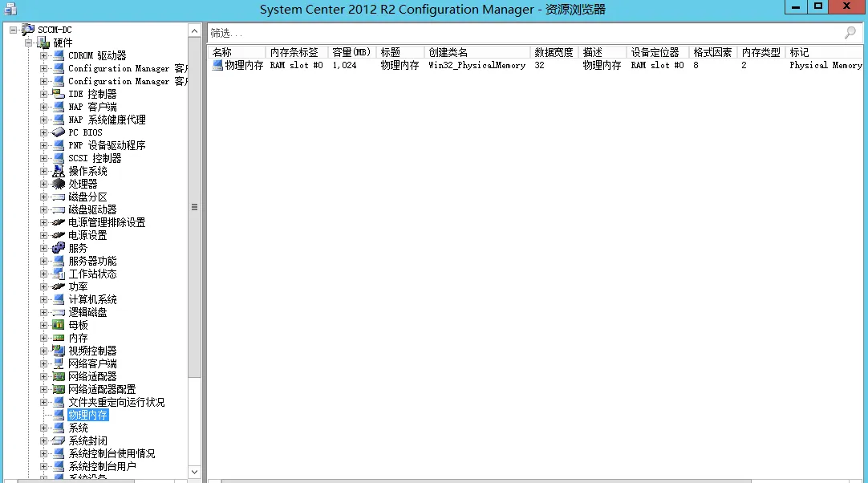This screenshot has height=483, width=868.
Task: Sort by 创建类名 column header
Action: [x=477, y=52]
